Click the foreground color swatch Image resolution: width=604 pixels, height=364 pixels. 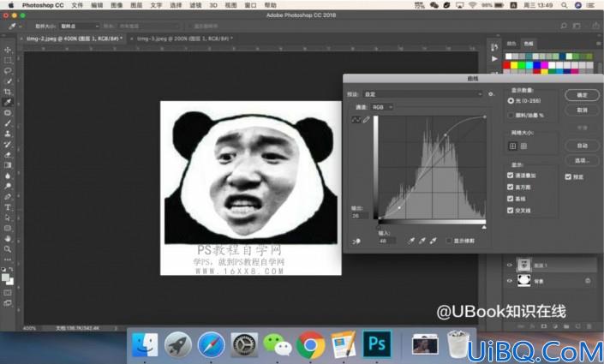click(x=5, y=277)
